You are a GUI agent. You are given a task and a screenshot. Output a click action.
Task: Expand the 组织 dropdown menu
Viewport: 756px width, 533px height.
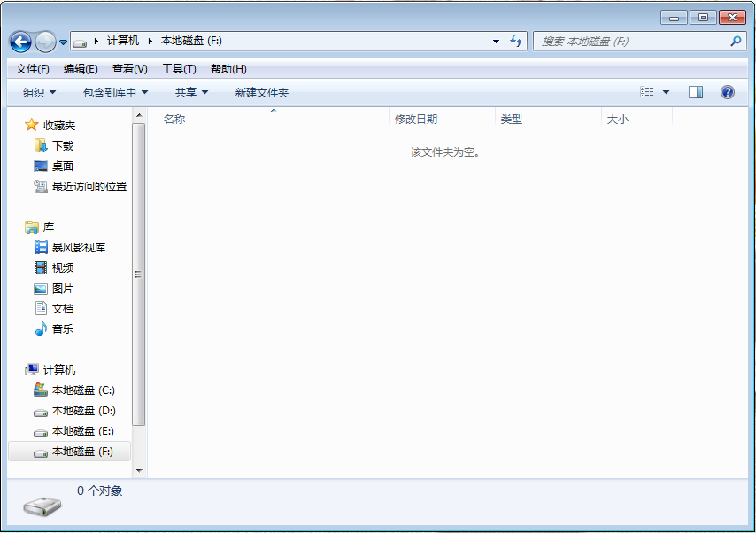click(39, 92)
